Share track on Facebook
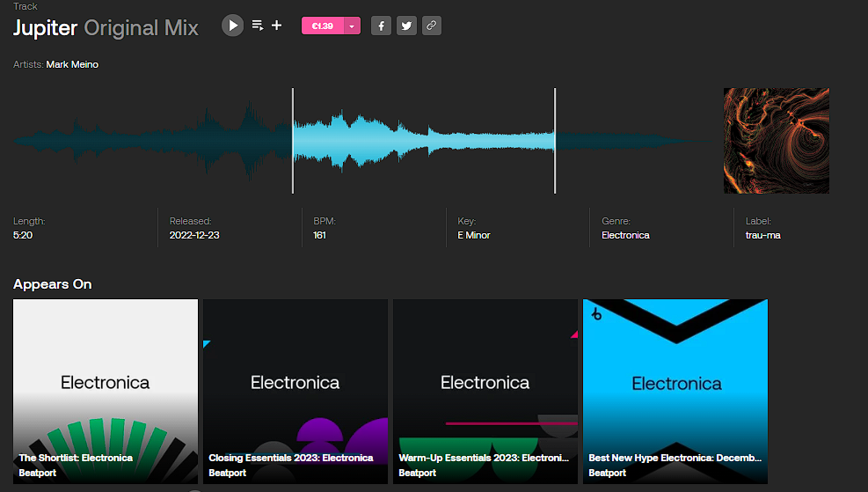The image size is (868, 492). point(381,26)
